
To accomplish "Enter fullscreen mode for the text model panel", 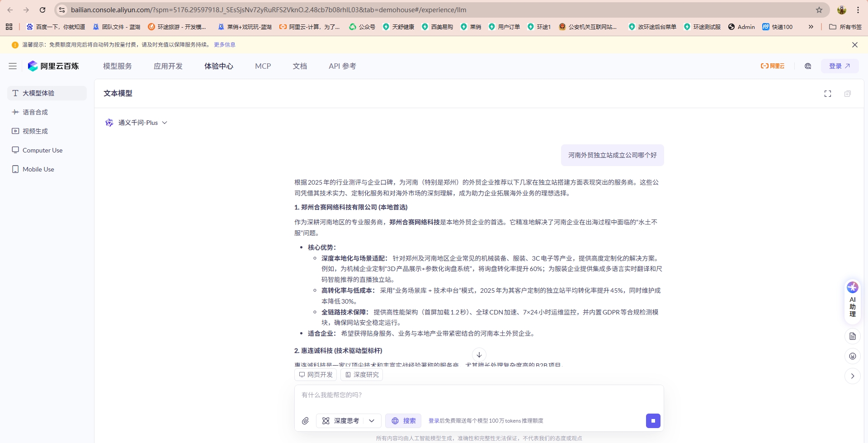I will [x=828, y=94].
